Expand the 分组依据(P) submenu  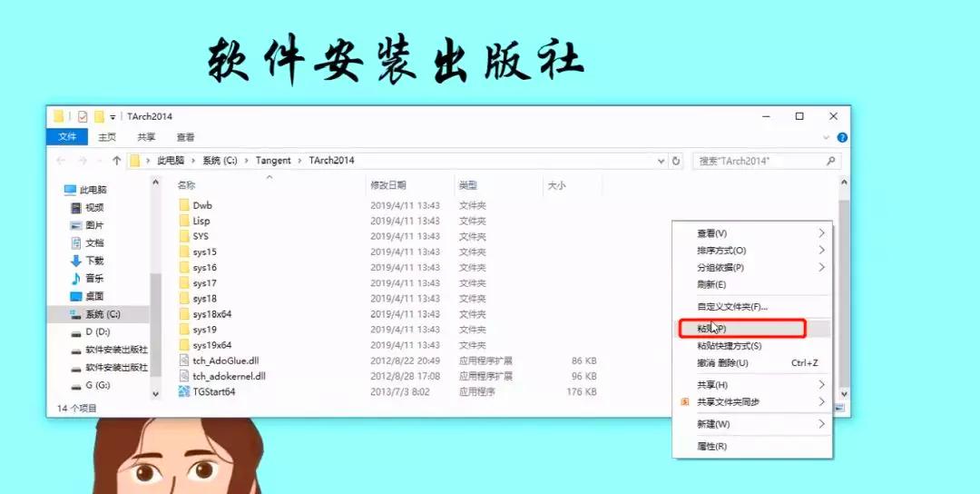pos(821,267)
